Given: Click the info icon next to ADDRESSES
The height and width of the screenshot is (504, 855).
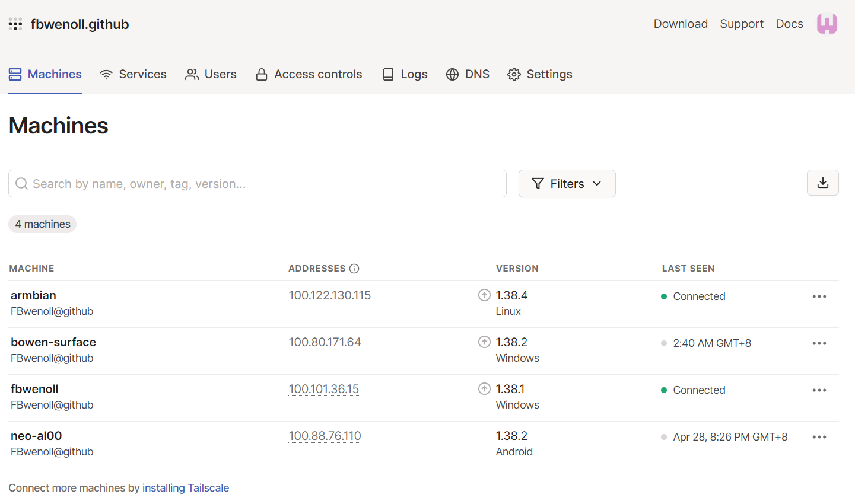Looking at the screenshot, I should pyautogui.click(x=354, y=269).
